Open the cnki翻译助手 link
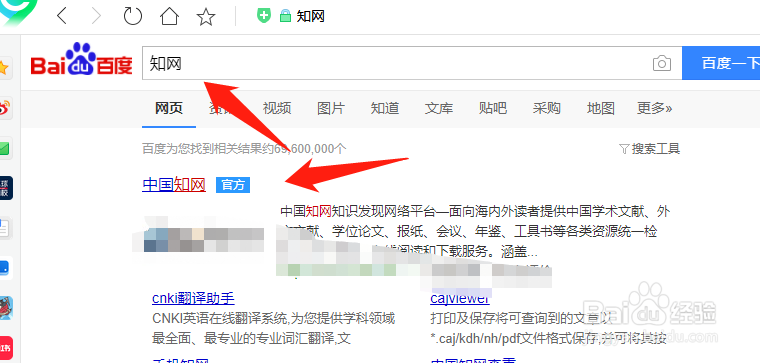This screenshot has height=363, width=760. pyautogui.click(x=193, y=298)
